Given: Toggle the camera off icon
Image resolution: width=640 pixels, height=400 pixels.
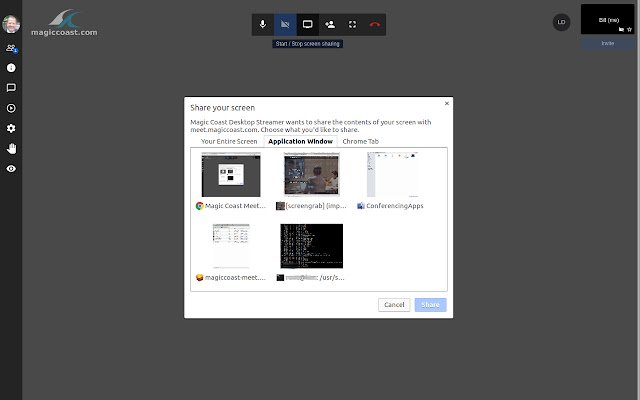Looking at the screenshot, I should (x=285, y=24).
